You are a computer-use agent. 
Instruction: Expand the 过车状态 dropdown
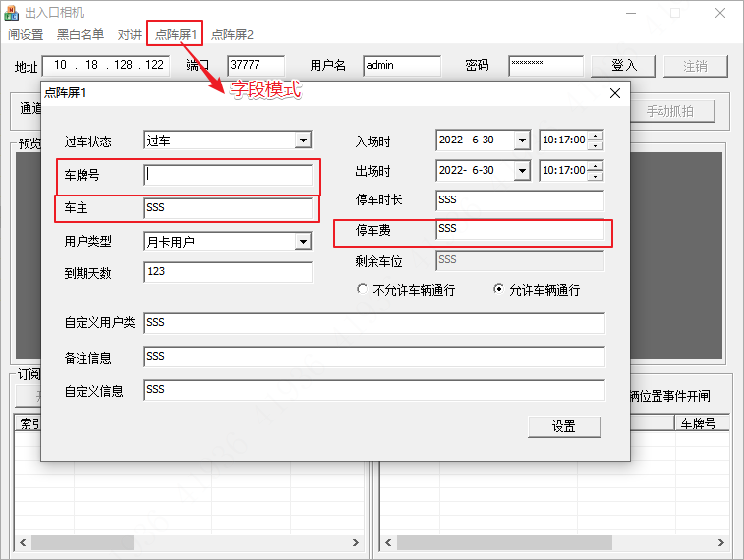coord(303,140)
